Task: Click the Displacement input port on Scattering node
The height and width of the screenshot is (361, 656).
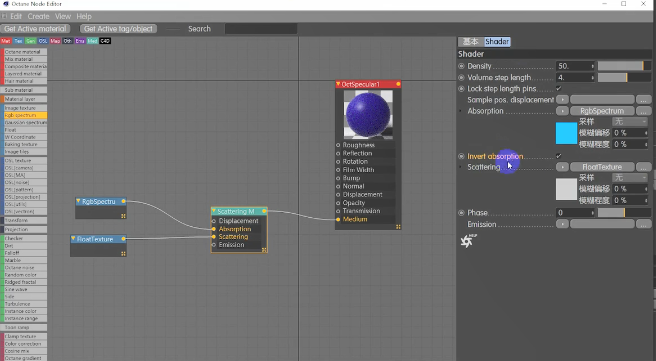Action: (x=214, y=221)
